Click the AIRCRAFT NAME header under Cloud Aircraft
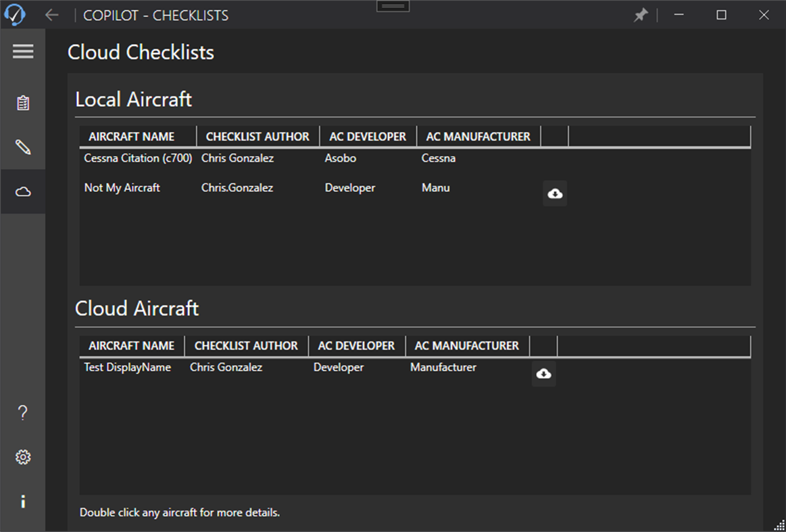The height and width of the screenshot is (532, 786). 130,345
